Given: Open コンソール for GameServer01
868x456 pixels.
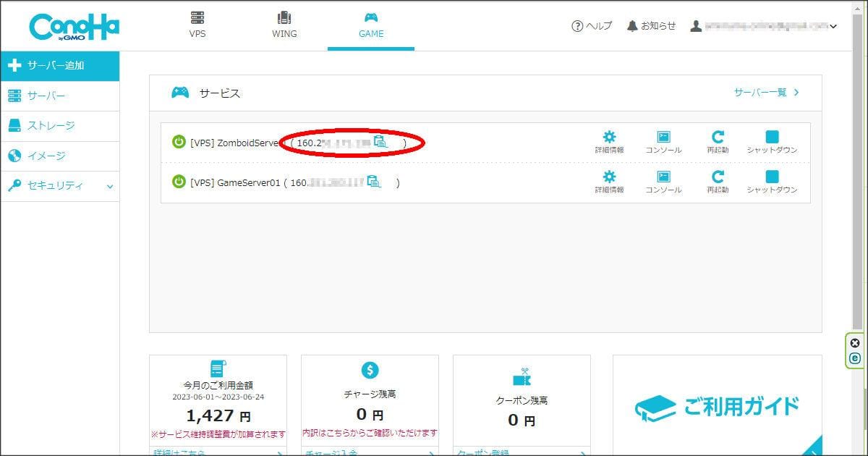Looking at the screenshot, I should tap(663, 182).
